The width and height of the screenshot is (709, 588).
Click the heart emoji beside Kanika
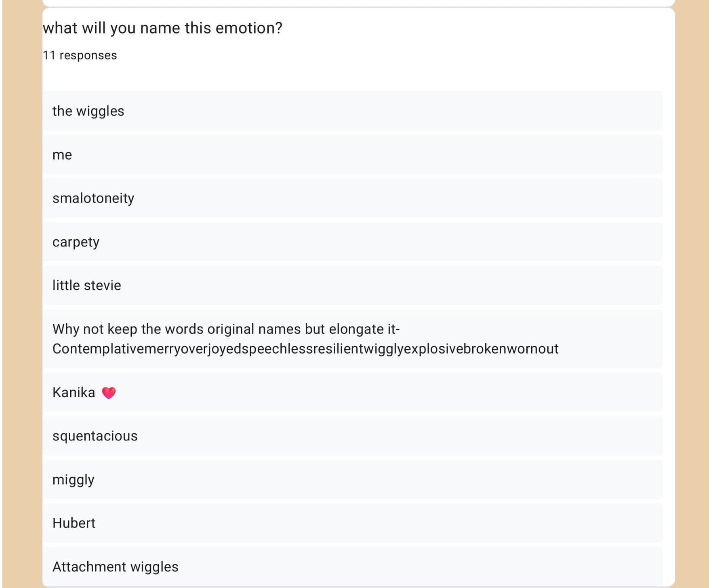109,393
